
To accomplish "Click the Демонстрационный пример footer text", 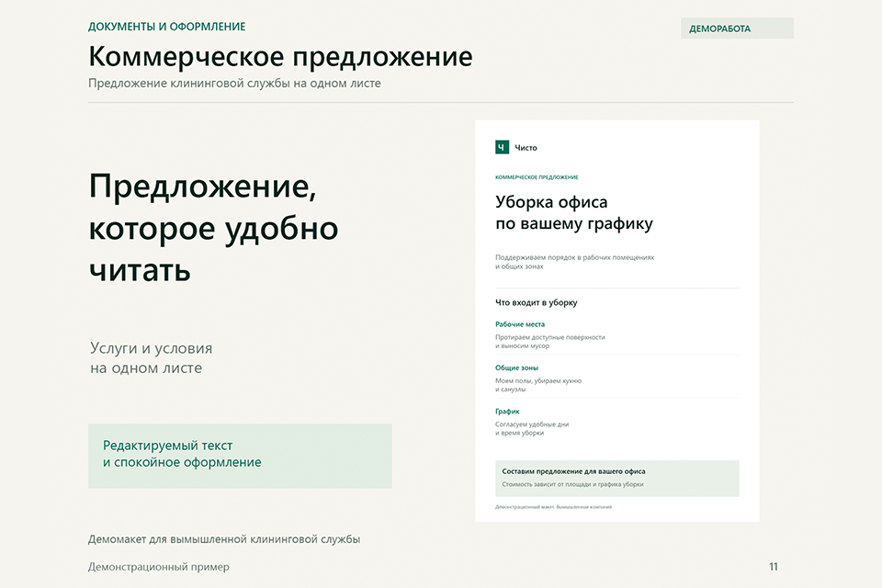I will pyautogui.click(x=159, y=567).
